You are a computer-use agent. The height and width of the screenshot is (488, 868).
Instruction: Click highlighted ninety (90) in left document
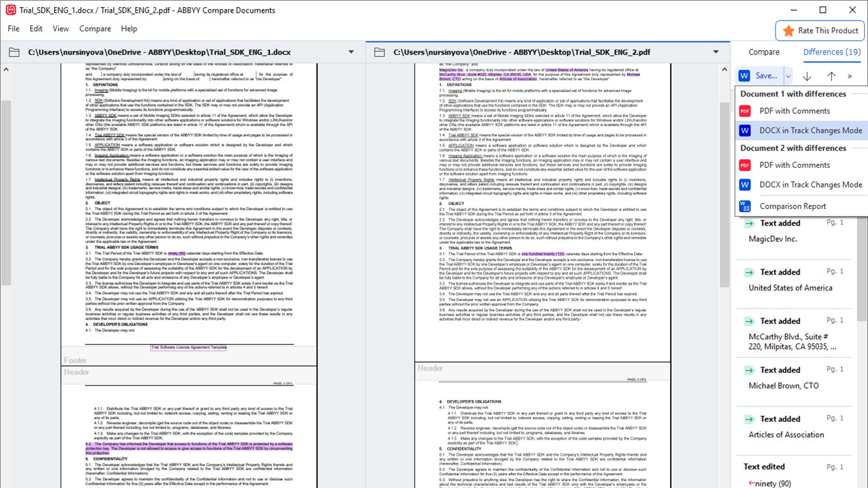point(177,254)
